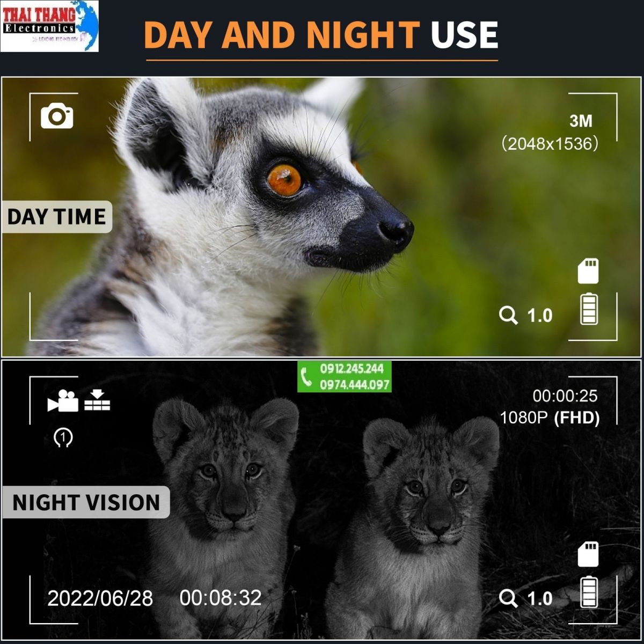Screen dimensions: 644x644
Task: Click the magnifier zoom icon in daytime view
Action: pos(508,315)
